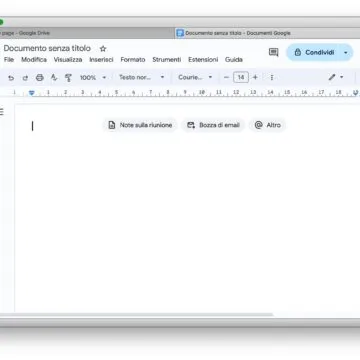Print the document via printer icon
The width and height of the screenshot is (360, 360).
pyautogui.click(x=40, y=78)
